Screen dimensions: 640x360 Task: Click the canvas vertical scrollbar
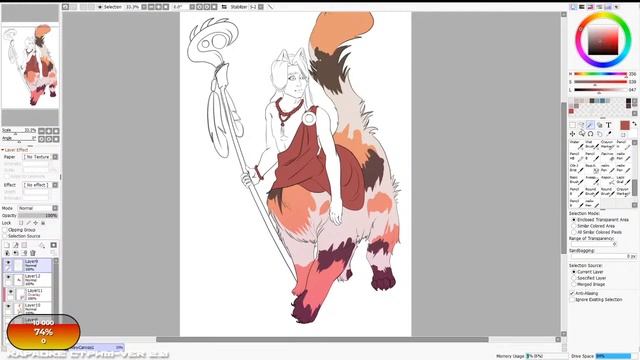[x=564, y=178]
